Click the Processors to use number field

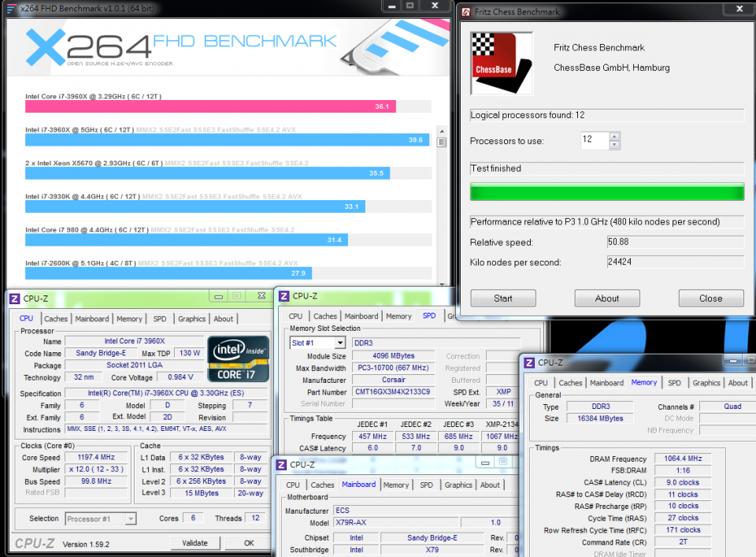pyautogui.click(x=594, y=140)
